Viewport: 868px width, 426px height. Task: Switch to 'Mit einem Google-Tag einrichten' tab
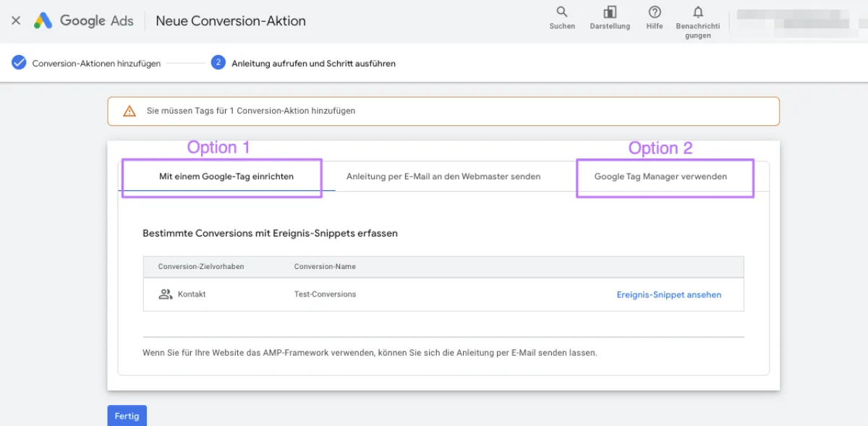tap(221, 176)
